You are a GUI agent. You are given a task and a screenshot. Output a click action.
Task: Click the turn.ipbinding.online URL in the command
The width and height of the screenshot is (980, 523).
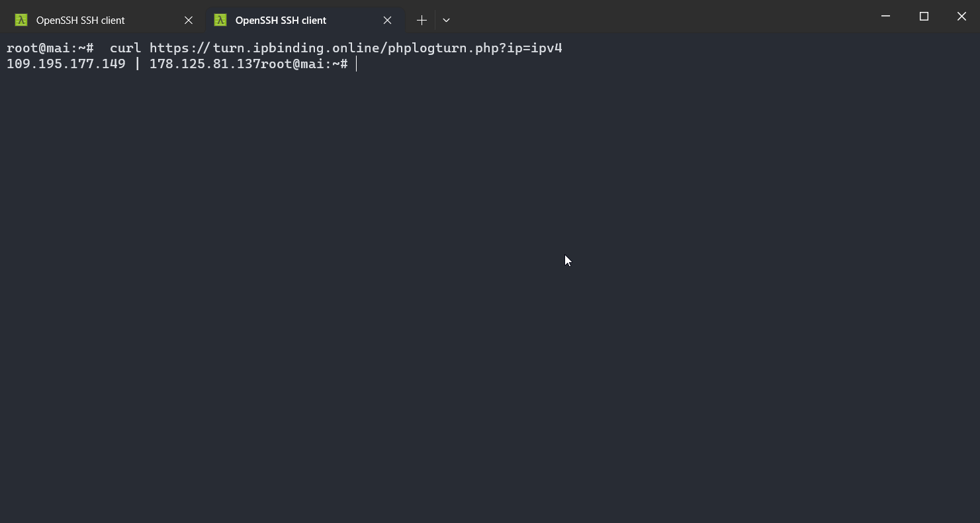click(x=356, y=48)
